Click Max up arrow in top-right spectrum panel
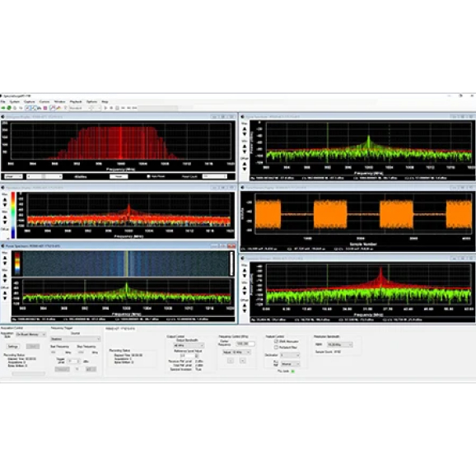The image size is (476, 476). [245, 128]
